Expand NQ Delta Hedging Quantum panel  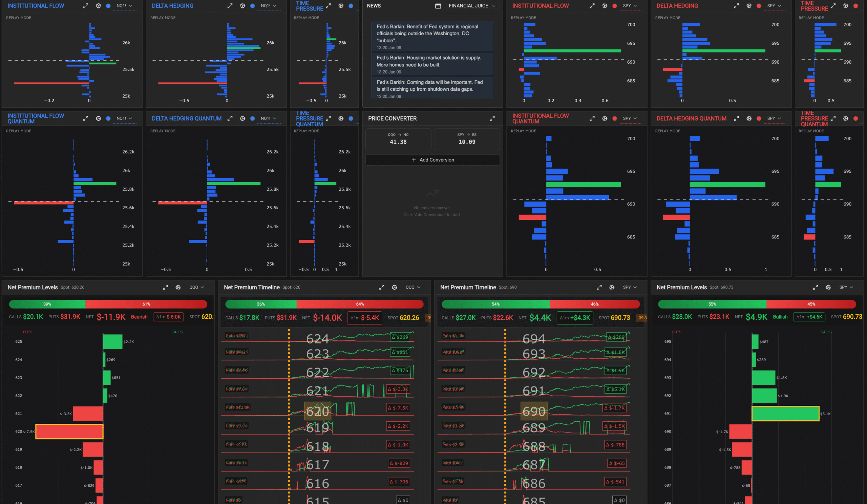(230, 118)
